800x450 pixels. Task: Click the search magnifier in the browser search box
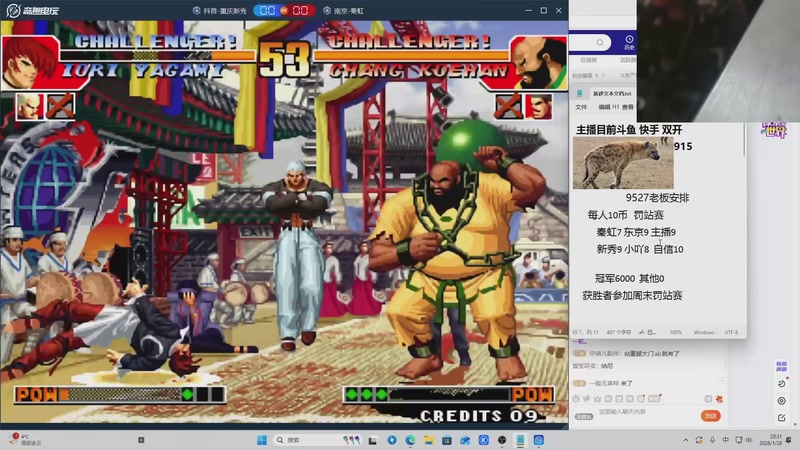[x=600, y=42]
